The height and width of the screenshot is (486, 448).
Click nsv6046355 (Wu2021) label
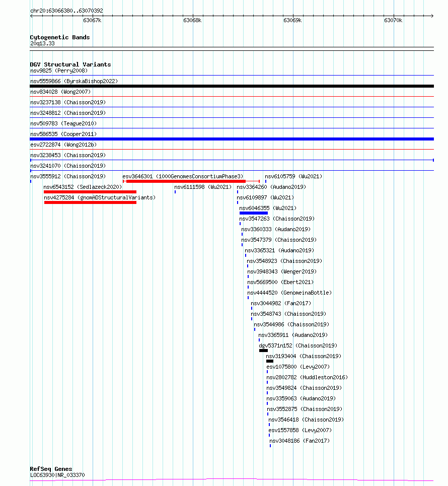pyautogui.click(x=268, y=208)
